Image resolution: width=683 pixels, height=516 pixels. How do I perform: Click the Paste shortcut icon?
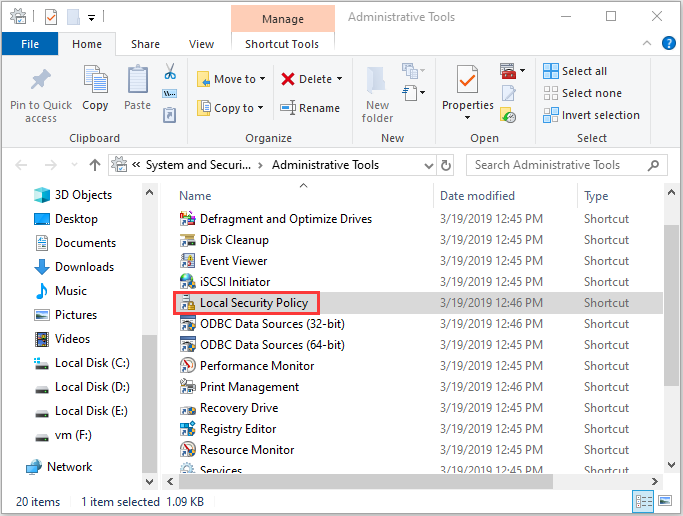(x=169, y=115)
